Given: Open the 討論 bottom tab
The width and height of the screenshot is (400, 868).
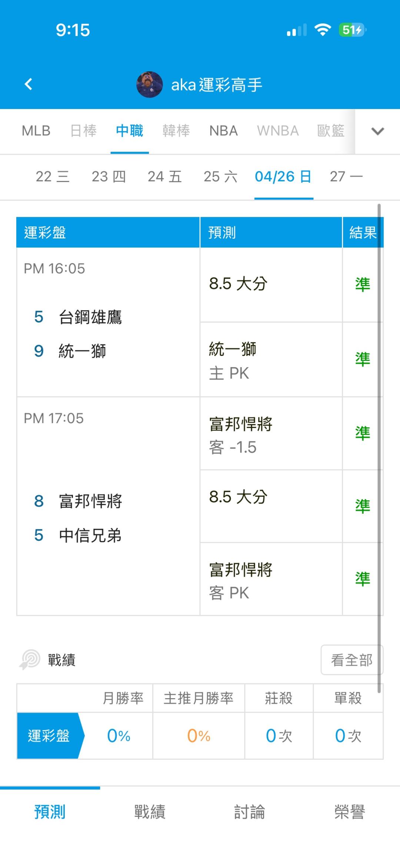Looking at the screenshot, I should [x=250, y=812].
